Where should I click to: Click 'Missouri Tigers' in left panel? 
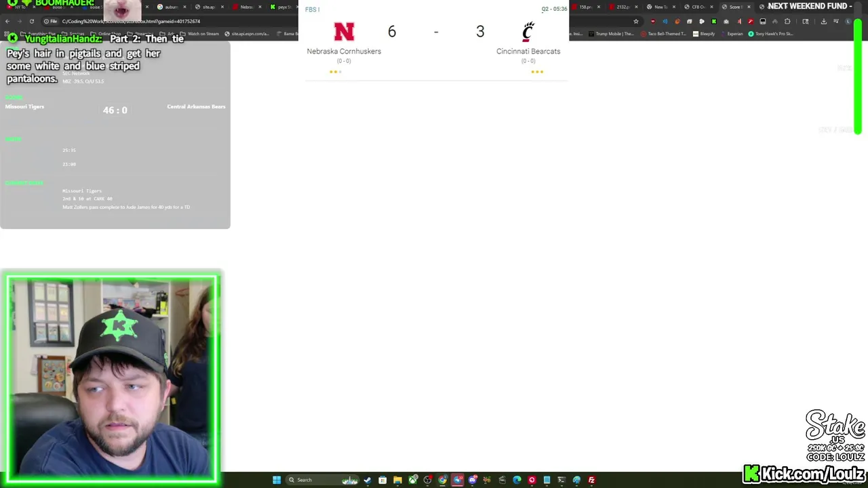point(24,106)
